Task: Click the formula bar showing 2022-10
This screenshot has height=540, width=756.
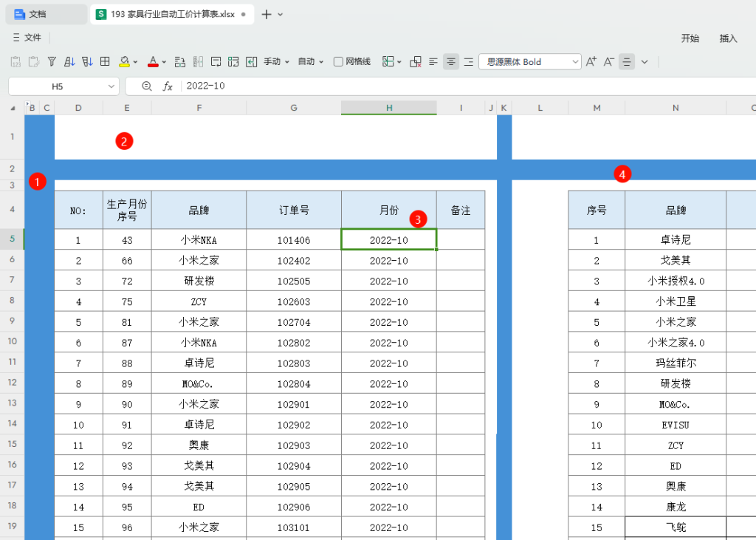Action: 467,86
